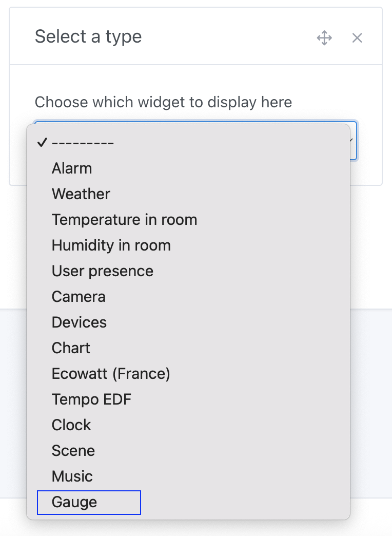392x536 pixels.
Task: Select the Music widget option
Action: pyautogui.click(x=72, y=476)
